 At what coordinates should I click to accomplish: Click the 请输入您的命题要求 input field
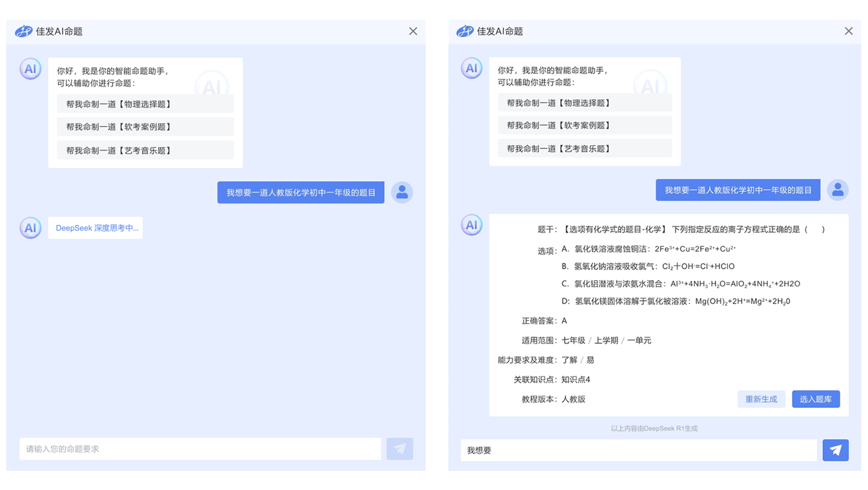pos(200,449)
